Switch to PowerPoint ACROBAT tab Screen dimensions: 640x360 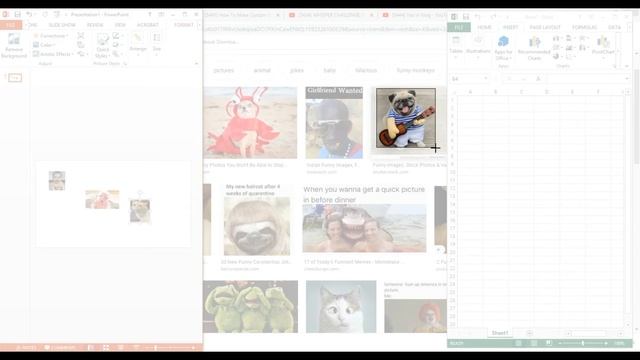coord(147,25)
